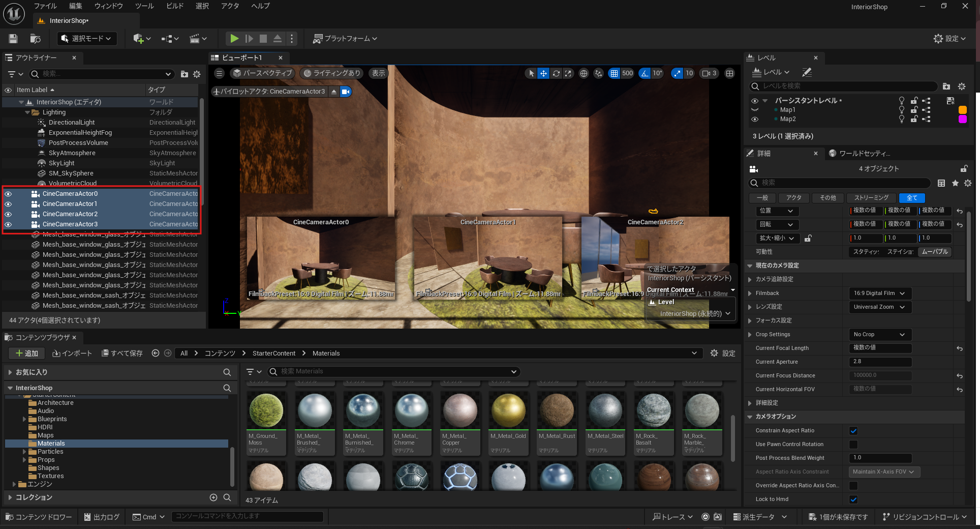The width and height of the screenshot is (980, 529).
Task: Hide CineCameraActor0 using its eye icon
Action: click(x=8, y=194)
